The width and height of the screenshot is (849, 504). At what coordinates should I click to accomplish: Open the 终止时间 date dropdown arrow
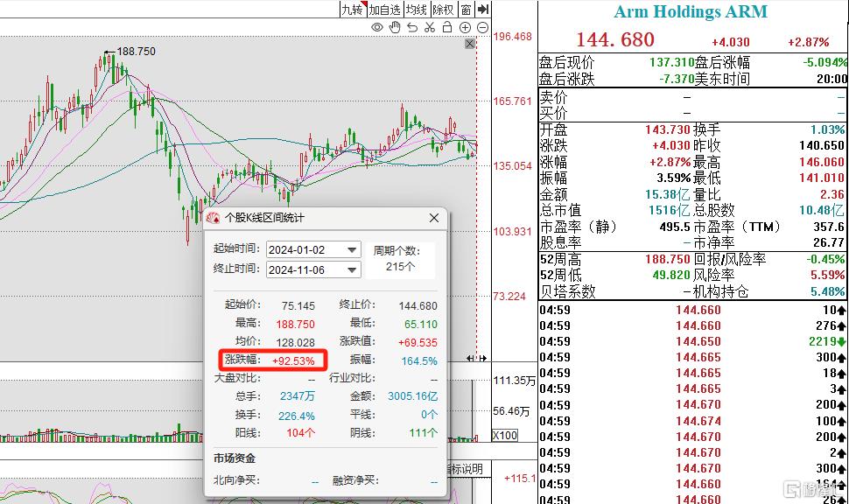352,269
